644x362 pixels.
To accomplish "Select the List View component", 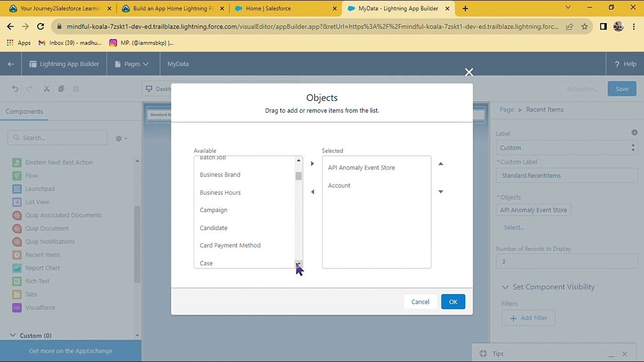I will (x=31, y=202).
